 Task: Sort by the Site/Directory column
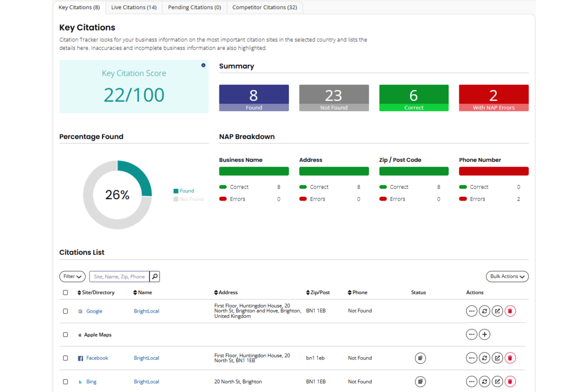pyautogui.click(x=96, y=292)
